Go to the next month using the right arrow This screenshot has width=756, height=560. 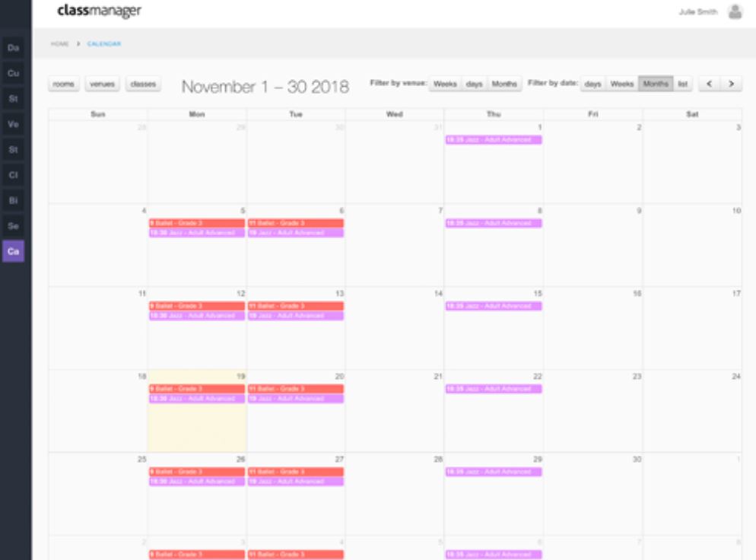(x=731, y=84)
